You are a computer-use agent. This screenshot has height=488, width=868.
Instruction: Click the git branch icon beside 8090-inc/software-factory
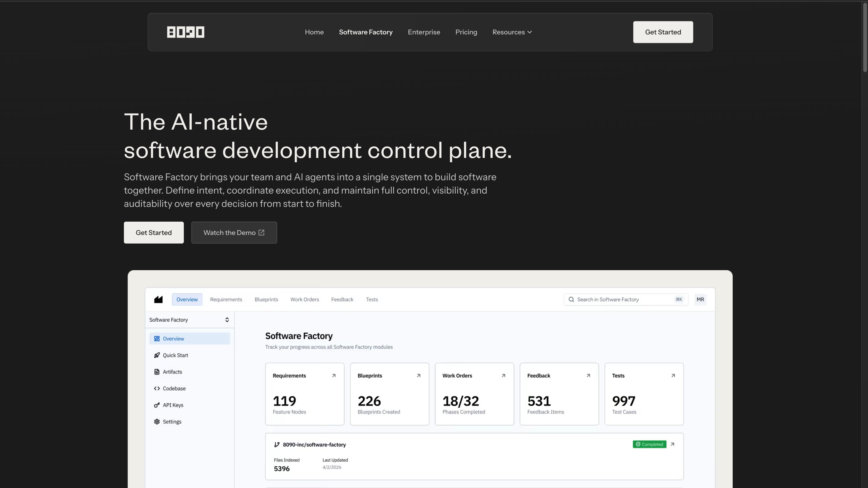[277, 444]
